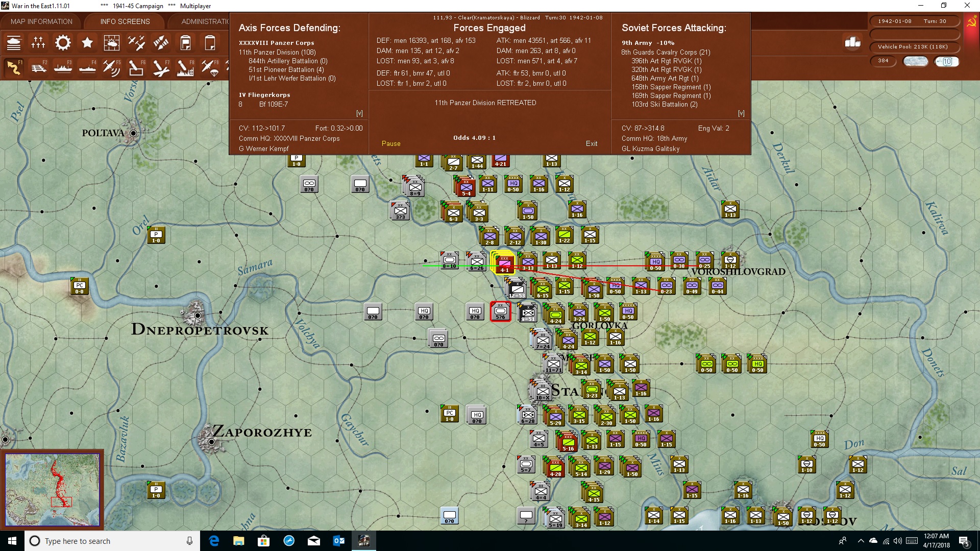The height and width of the screenshot is (551, 980).
Task: Select the Axis 12=53 unit counter
Action: tap(517, 289)
